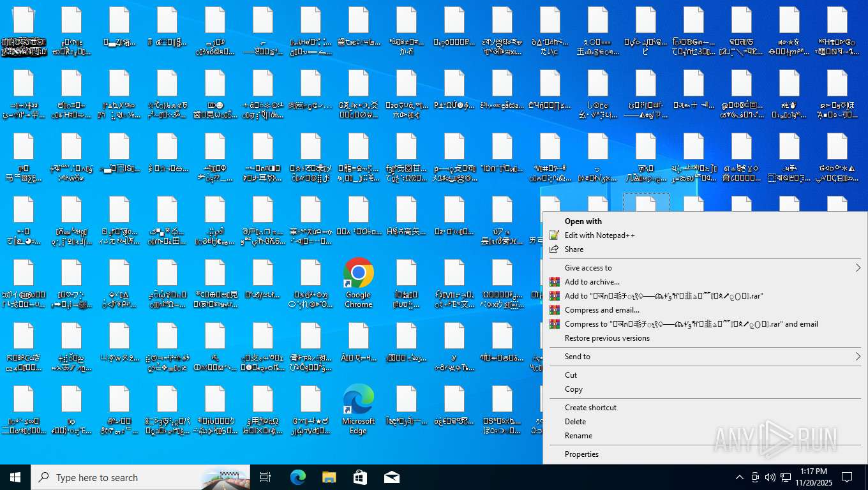The image size is (868, 490).
Task: Open Google Chrome desktop shortcut
Action: tap(358, 283)
